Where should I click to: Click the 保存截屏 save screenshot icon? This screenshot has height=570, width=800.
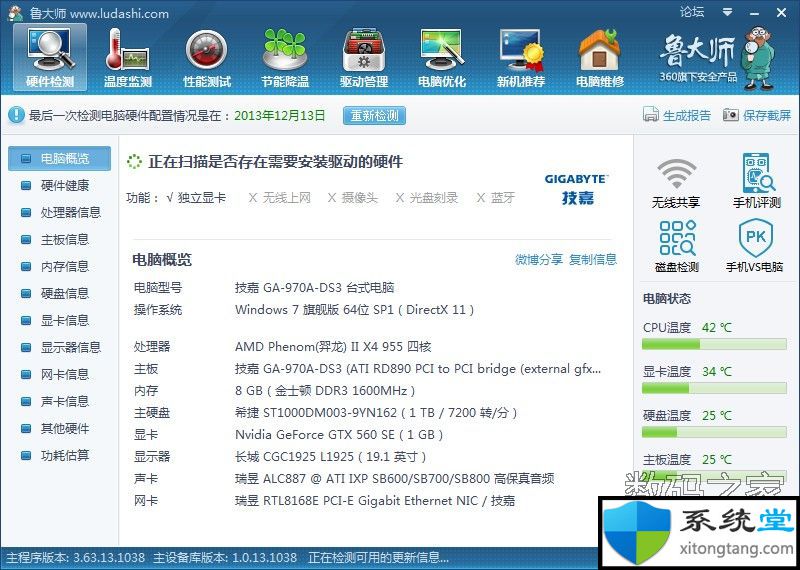tap(731, 115)
